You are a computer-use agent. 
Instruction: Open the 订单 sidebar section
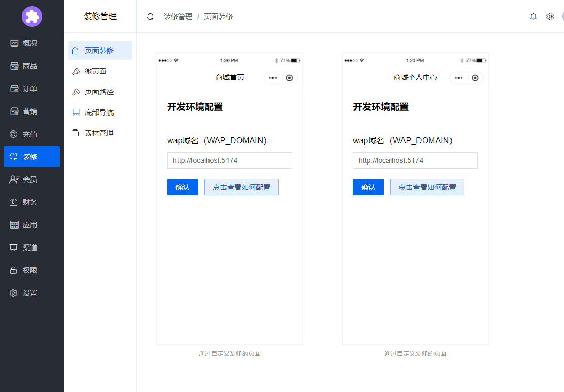(x=30, y=89)
